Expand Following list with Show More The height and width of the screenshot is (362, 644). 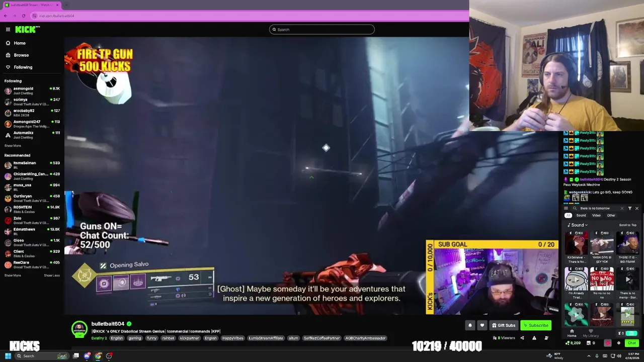[x=13, y=146]
